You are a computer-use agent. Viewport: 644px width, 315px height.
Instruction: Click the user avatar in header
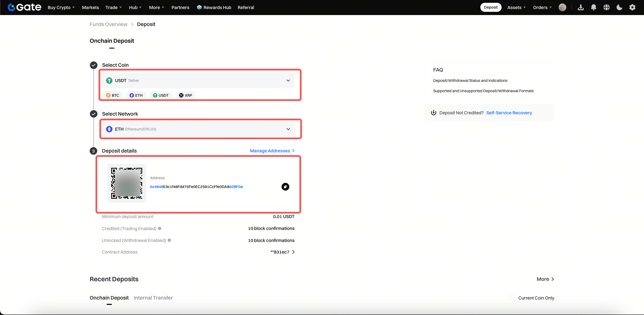click(562, 8)
